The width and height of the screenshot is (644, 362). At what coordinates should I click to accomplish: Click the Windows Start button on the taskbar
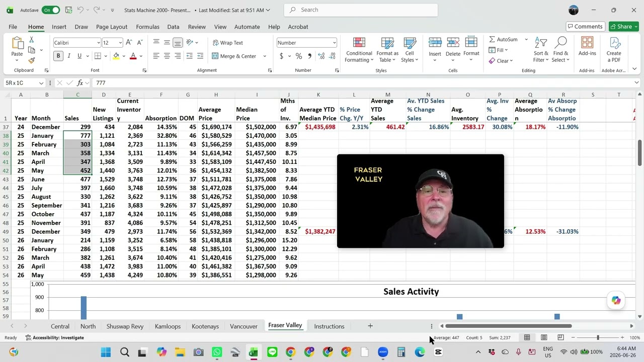(106, 352)
